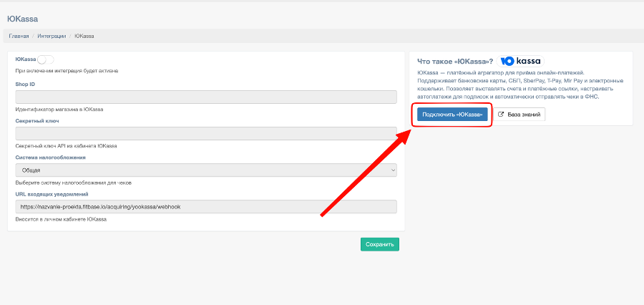This screenshot has height=305, width=644.
Task: Click the ЮKassa breadcrumb item
Action: 84,37
